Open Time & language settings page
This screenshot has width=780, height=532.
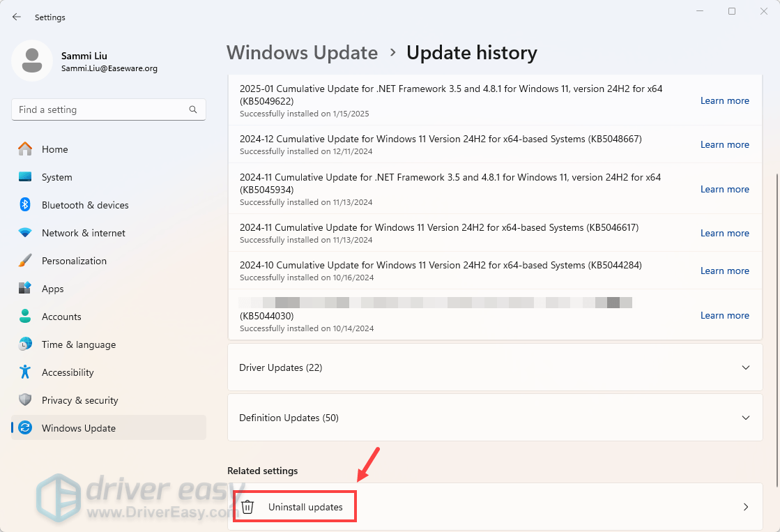pos(78,344)
